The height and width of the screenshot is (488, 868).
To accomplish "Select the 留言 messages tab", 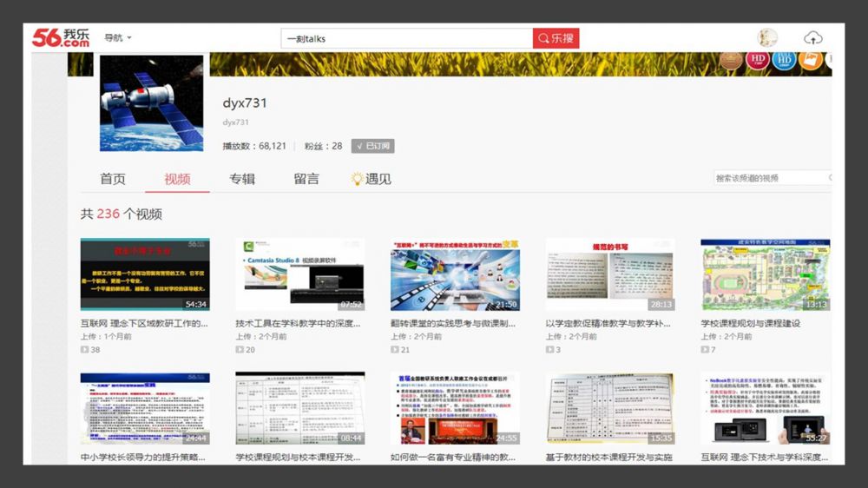I will (x=306, y=179).
